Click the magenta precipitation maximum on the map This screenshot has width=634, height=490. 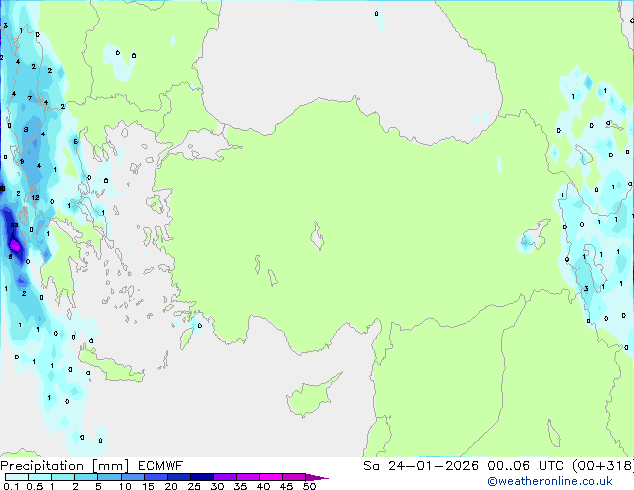pyautogui.click(x=15, y=245)
